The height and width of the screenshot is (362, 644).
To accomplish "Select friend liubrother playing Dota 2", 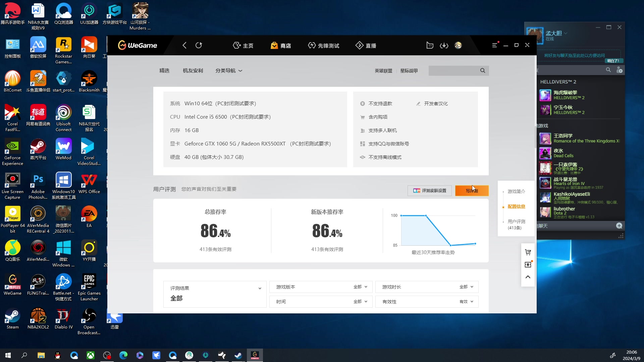I will coord(580,213).
